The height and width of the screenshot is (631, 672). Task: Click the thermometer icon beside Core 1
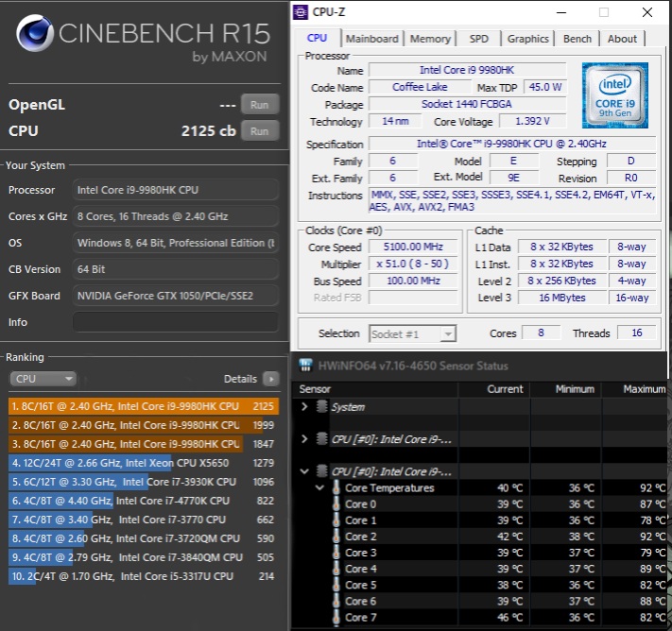[x=336, y=520]
